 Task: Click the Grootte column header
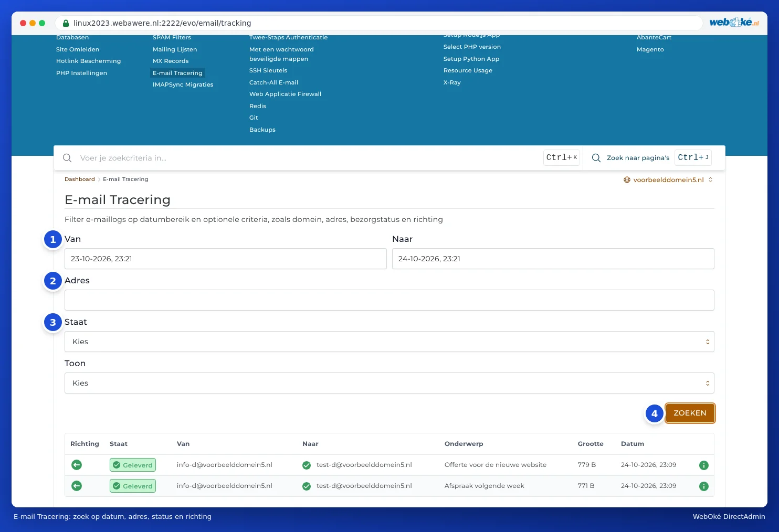click(591, 444)
